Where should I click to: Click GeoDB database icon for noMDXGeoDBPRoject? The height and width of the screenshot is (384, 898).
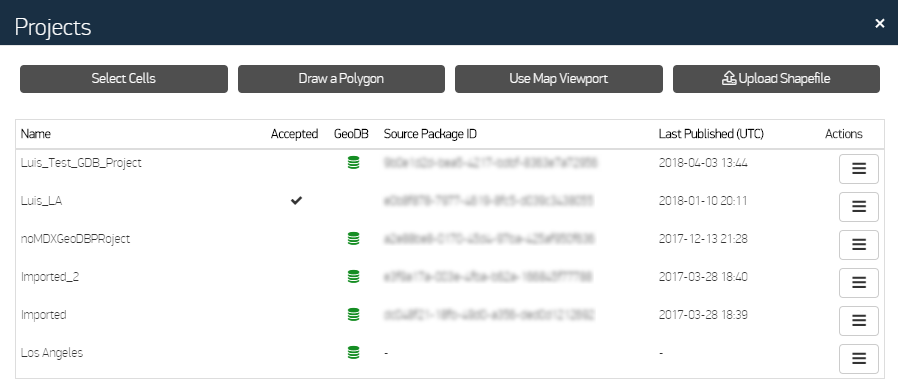[x=354, y=239]
